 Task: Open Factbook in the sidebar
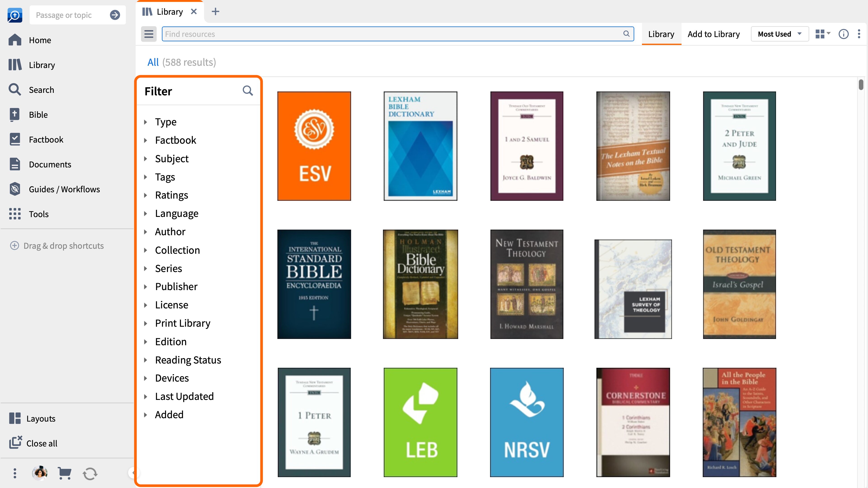36,139
